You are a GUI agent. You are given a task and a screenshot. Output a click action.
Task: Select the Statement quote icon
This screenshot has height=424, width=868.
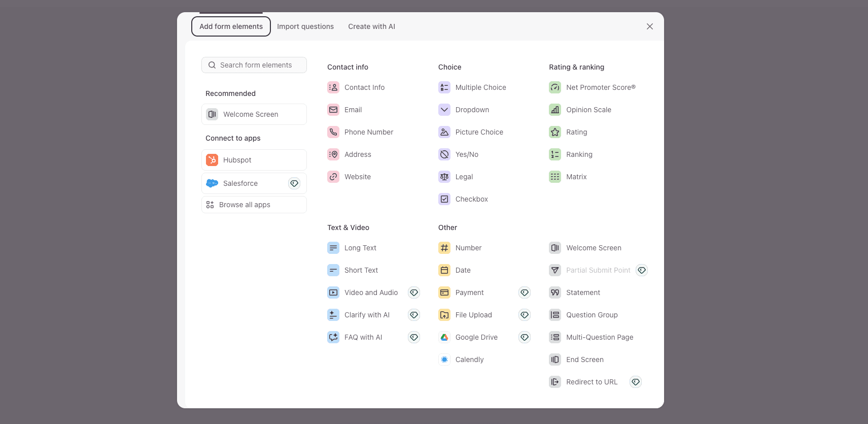[555, 292]
